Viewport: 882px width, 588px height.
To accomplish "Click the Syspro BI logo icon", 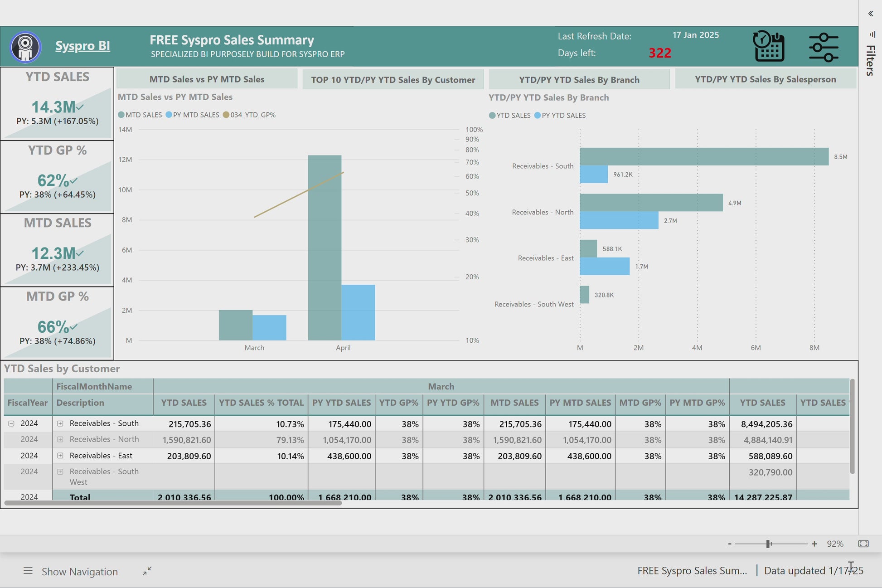I will point(26,46).
